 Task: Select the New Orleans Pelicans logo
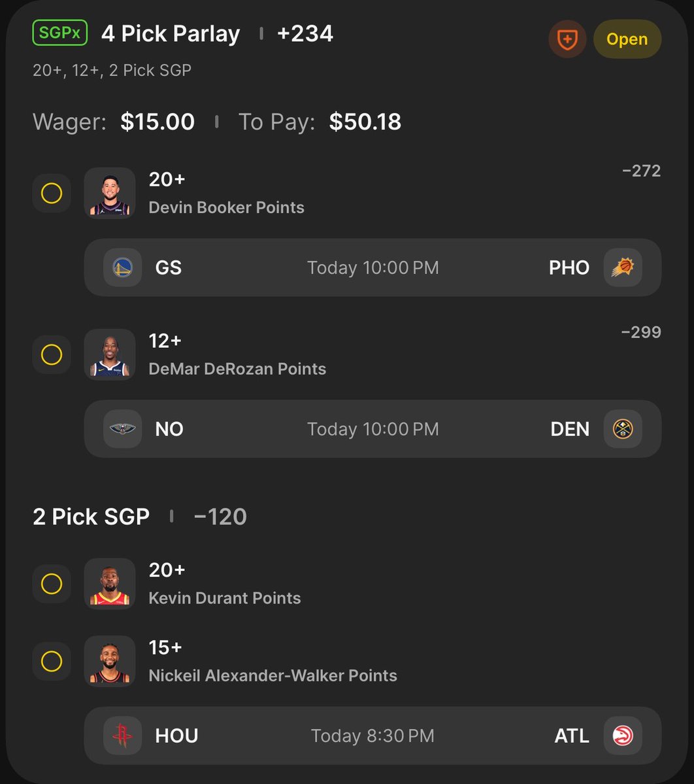[x=122, y=428]
